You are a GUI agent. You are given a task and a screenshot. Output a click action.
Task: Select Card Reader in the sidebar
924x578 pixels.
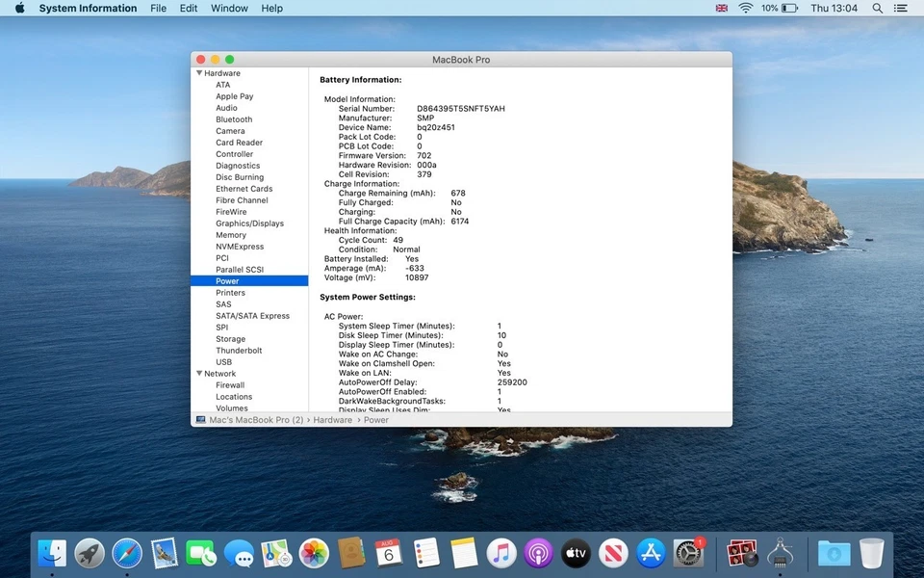[240, 143]
